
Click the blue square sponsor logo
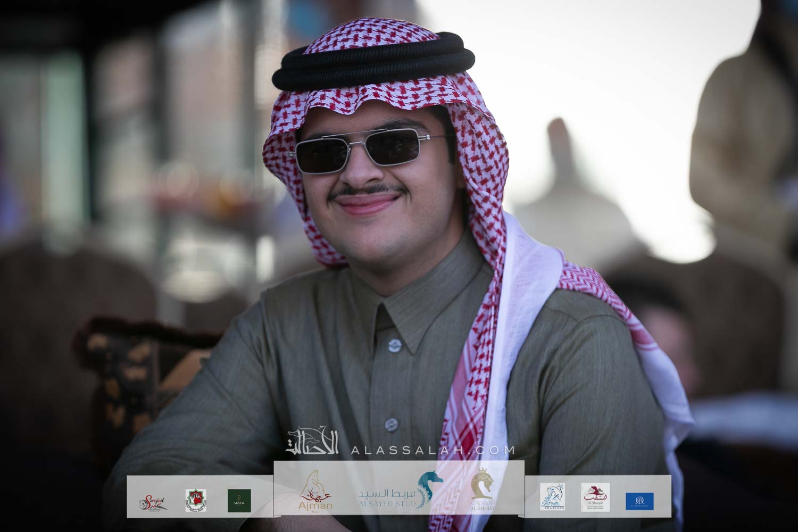pyautogui.click(x=640, y=501)
